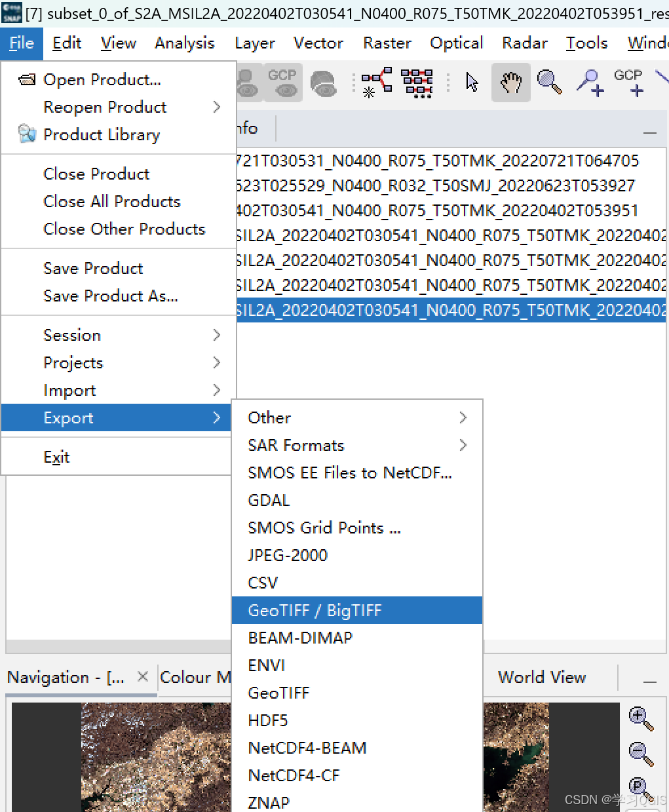Export as plain GeoTIFF

[357, 693]
